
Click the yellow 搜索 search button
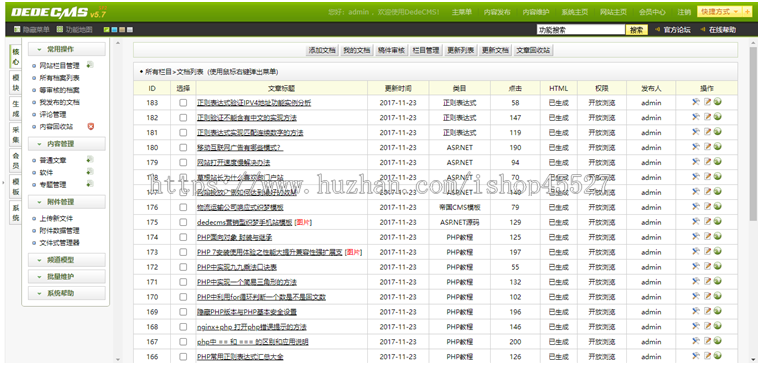[x=636, y=30]
